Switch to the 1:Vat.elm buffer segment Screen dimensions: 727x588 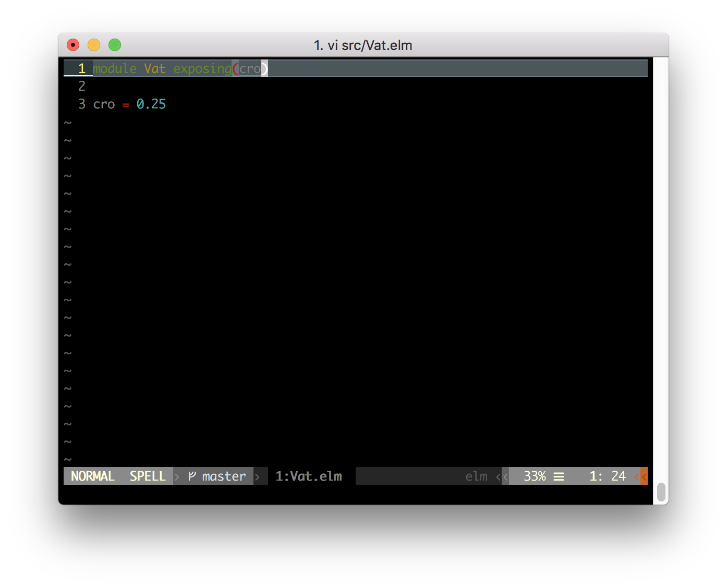(x=308, y=476)
